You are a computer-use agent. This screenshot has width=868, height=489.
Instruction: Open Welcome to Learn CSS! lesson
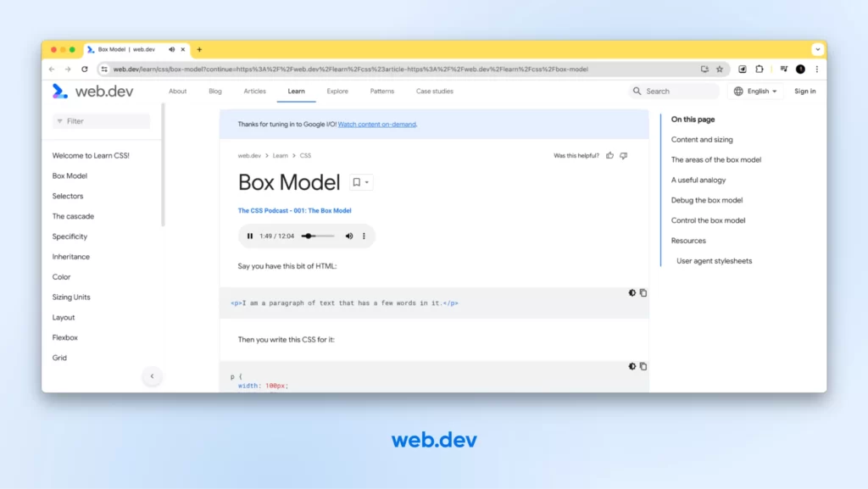pos(91,155)
